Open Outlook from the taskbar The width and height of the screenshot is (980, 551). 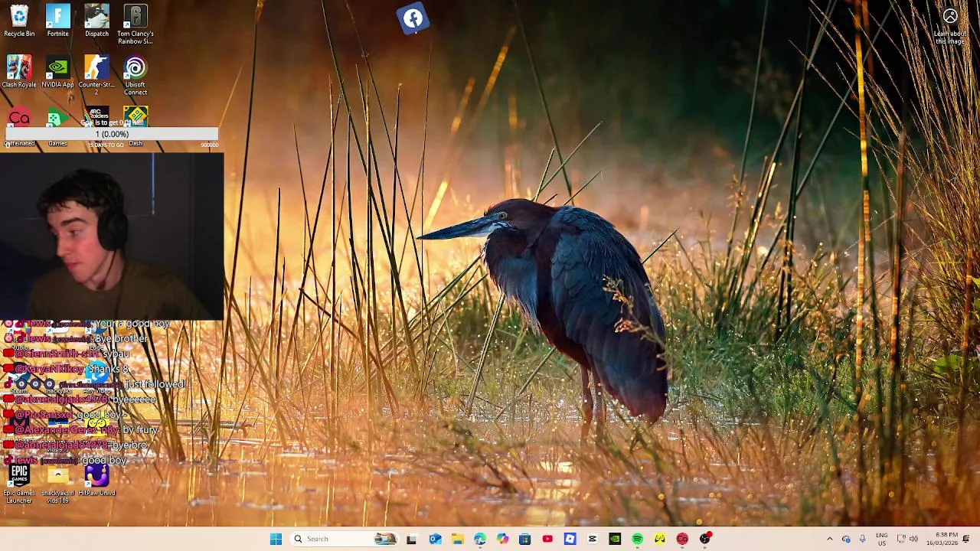(x=435, y=539)
